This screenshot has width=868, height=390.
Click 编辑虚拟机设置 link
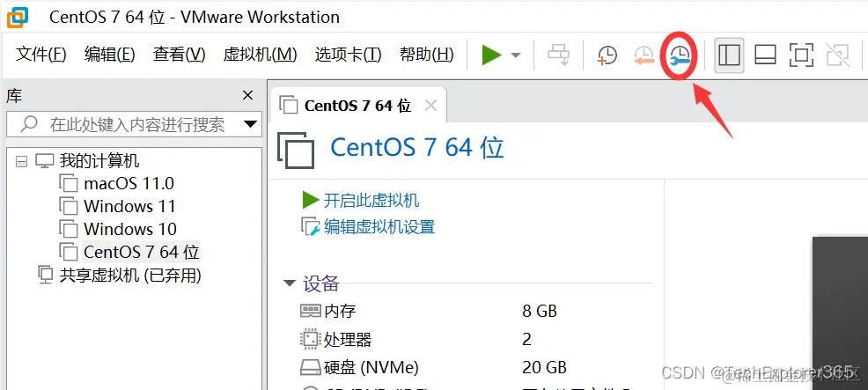click(379, 226)
